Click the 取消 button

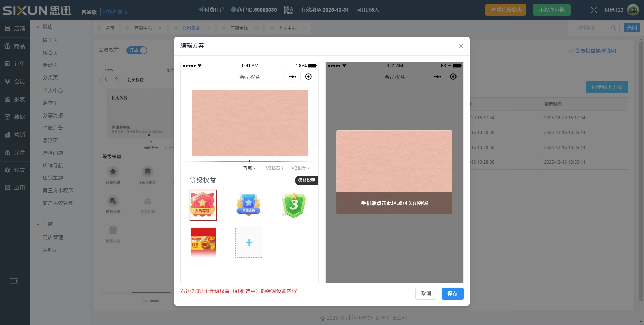[426, 293]
